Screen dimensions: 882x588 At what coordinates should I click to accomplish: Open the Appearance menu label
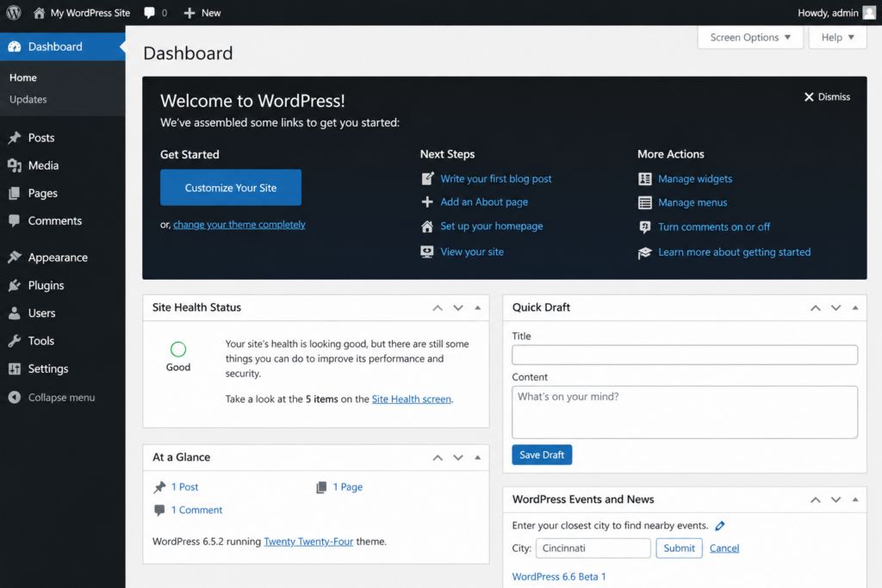point(58,257)
